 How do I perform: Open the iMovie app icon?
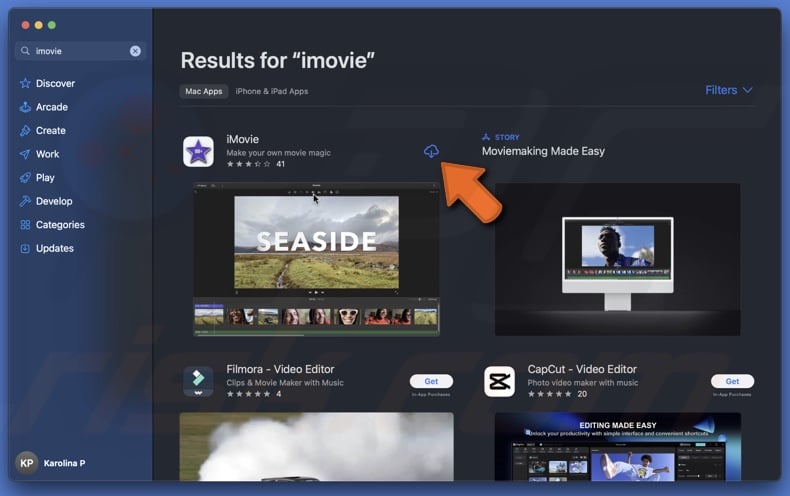click(199, 151)
